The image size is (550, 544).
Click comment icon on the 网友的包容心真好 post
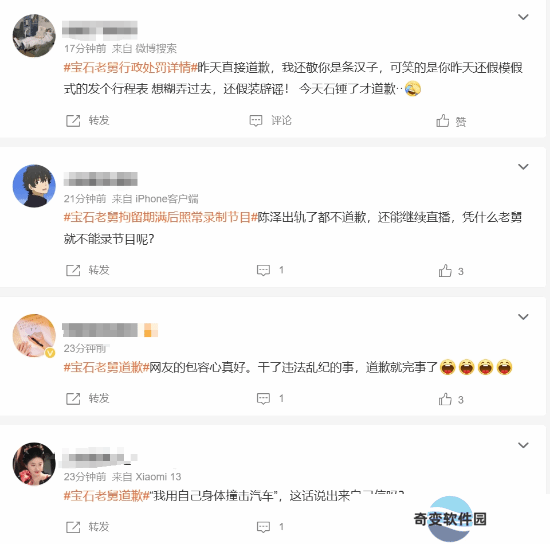tap(263, 399)
